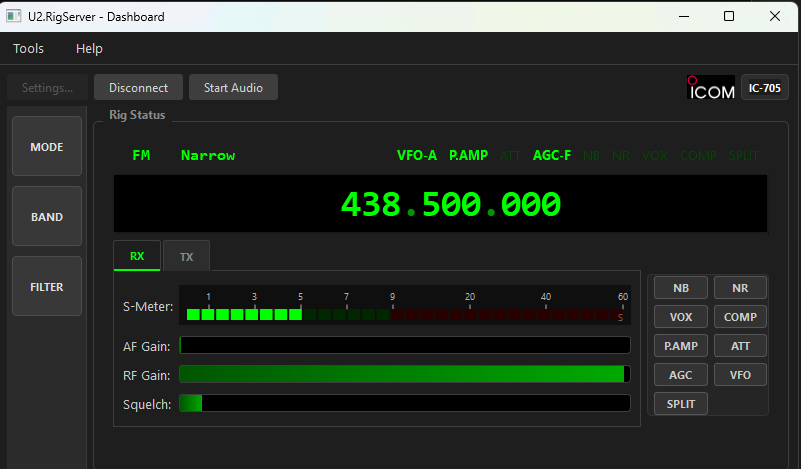Toggle the COMP compressor button
This screenshot has width=801, height=469.
(x=740, y=317)
